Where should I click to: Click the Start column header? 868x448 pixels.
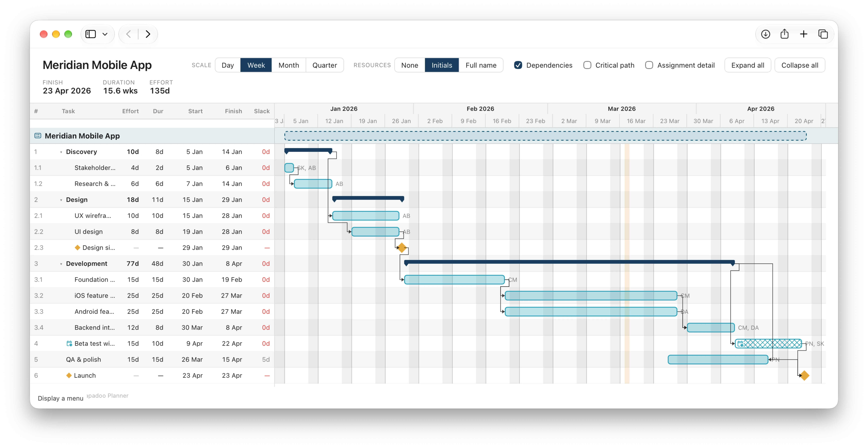[x=195, y=111]
